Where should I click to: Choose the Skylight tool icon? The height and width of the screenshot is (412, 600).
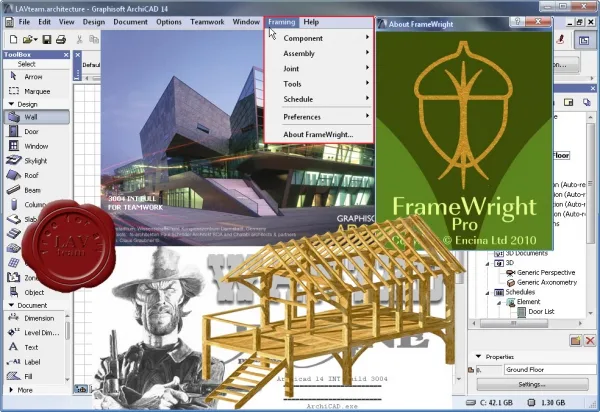click(13, 161)
